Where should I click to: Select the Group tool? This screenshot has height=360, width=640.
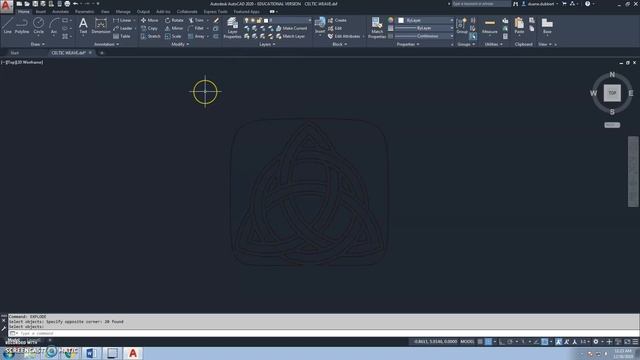click(x=462, y=25)
